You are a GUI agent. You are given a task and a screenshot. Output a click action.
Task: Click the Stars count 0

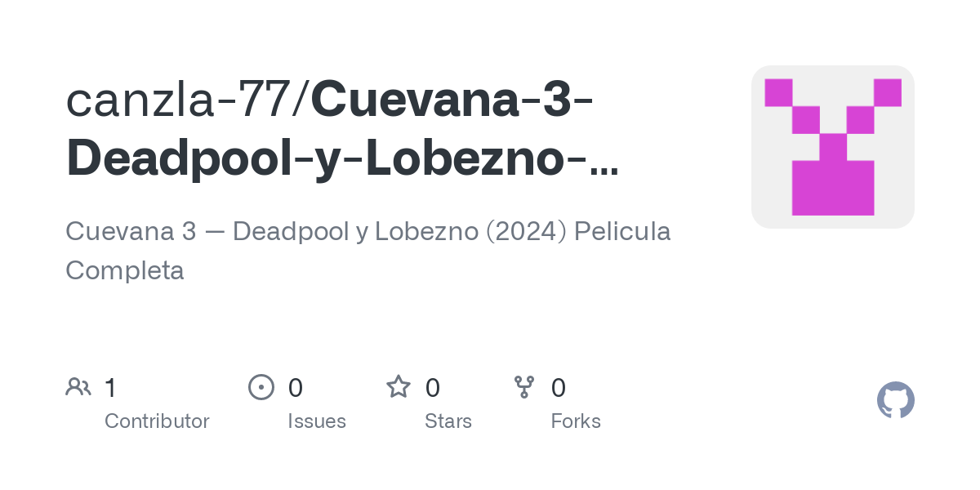click(433, 388)
